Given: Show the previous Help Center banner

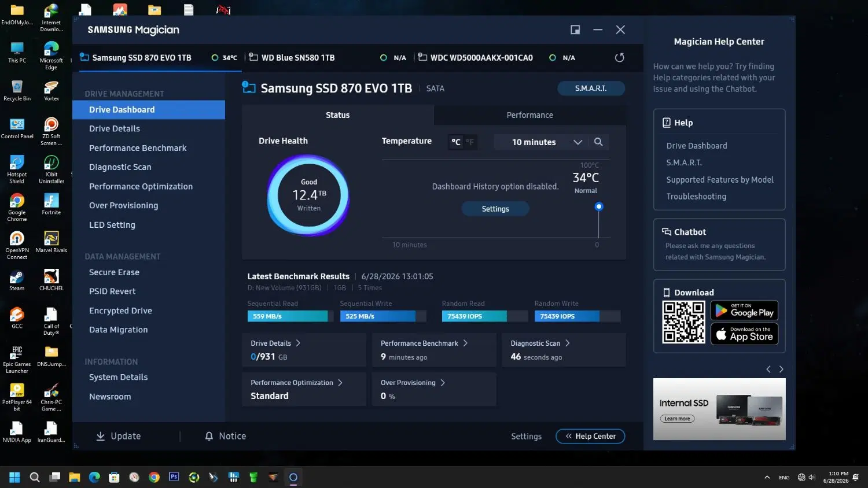Looking at the screenshot, I should [x=768, y=369].
